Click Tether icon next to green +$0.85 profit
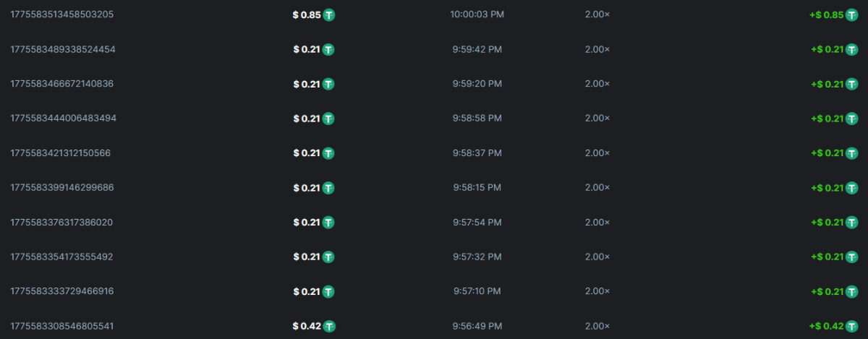Viewport: 868px width, 339px height. click(x=854, y=14)
